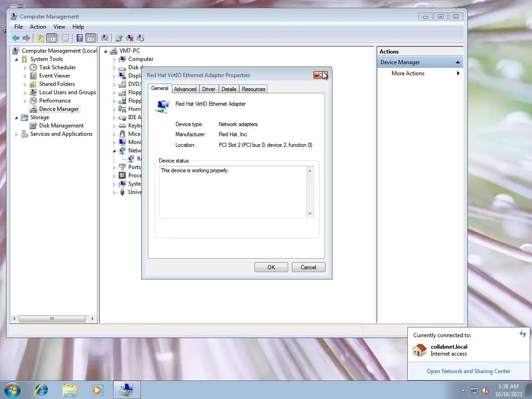
Task: Click device status scrollbar down arrow
Action: point(310,214)
